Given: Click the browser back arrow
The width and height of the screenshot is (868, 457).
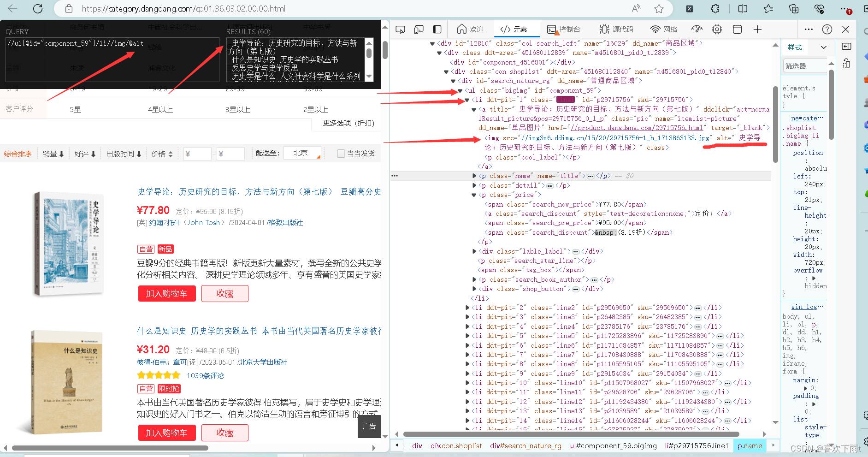Looking at the screenshot, I should click(12, 8).
